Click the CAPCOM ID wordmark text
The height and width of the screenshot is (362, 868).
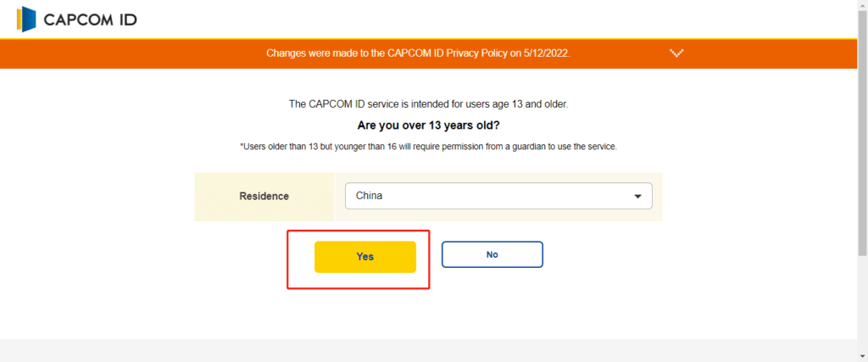coord(90,20)
